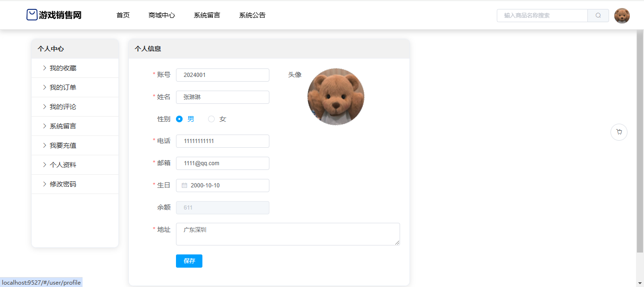
Task: Focus the product name search box
Action: (x=542, y=16)
